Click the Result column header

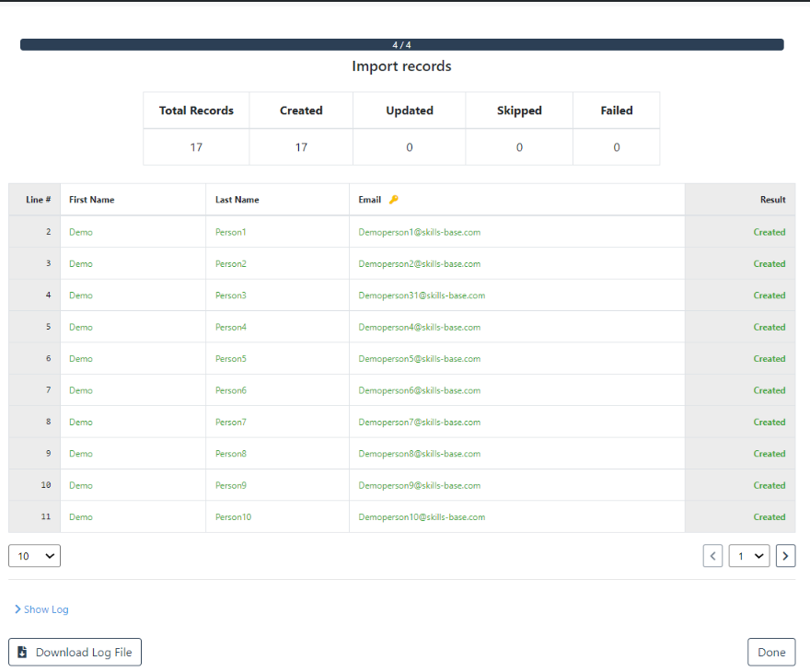coord(772,200)
